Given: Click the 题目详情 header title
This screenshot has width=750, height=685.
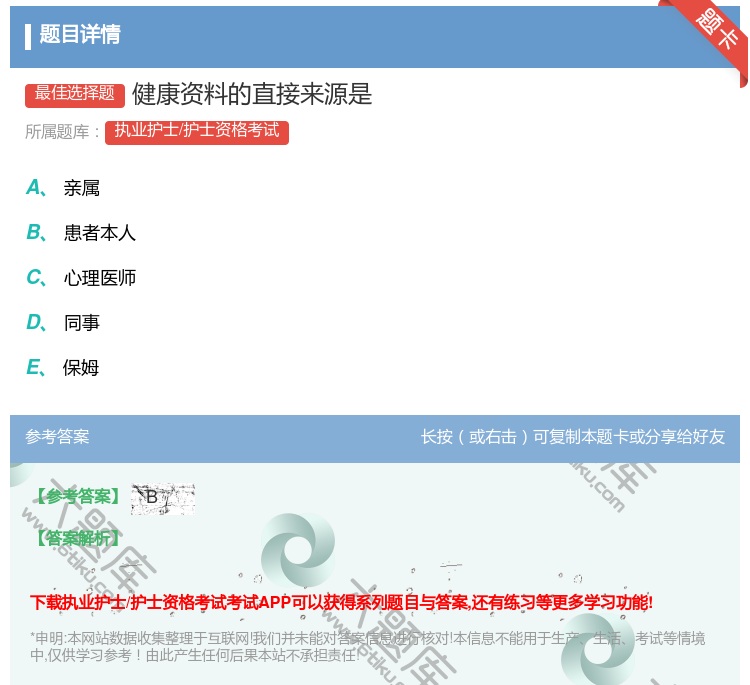Looking at the screenshot, I should pos(80,34).
